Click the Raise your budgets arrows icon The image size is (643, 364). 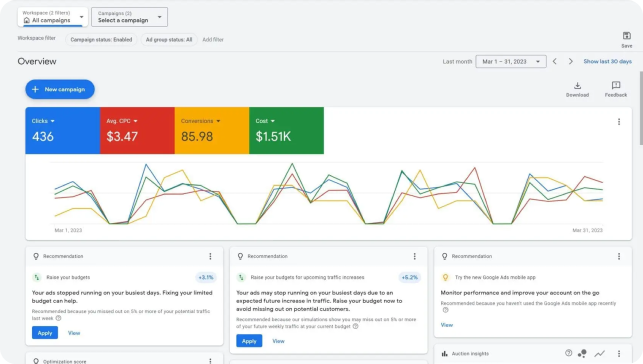pyautogui.click(x=36, y=278)
